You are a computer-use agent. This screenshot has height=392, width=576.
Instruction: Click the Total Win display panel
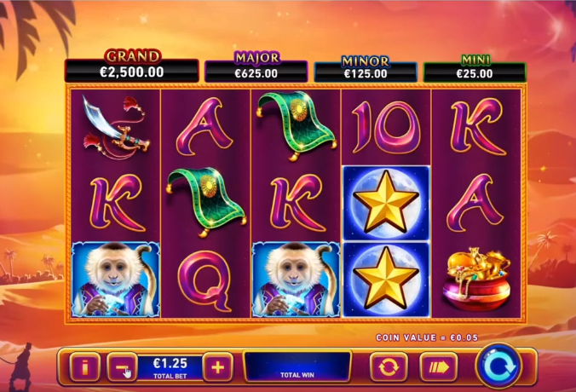coord(297,366)
